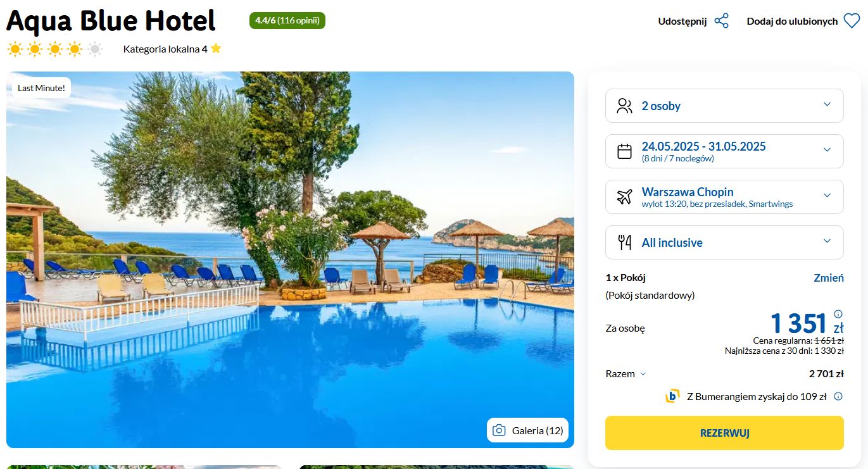
Task: Click the yellow Bumerang logo icon
Action: [672, 397]
